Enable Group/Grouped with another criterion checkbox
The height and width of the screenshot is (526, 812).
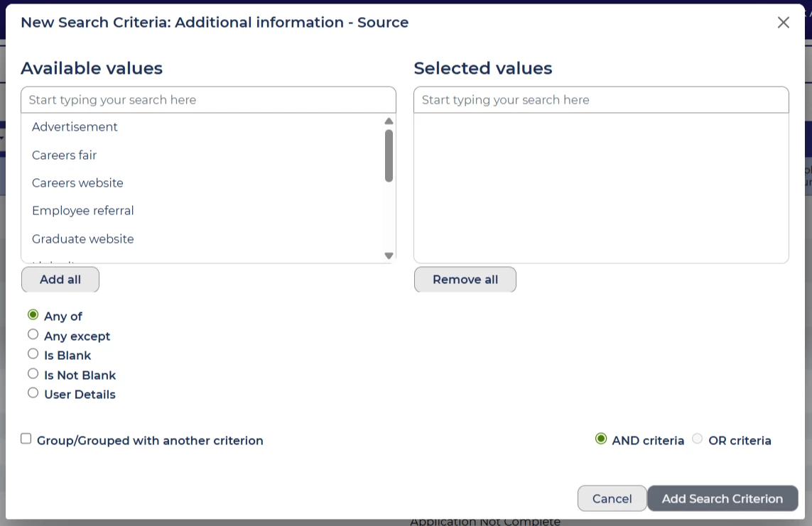26,439
